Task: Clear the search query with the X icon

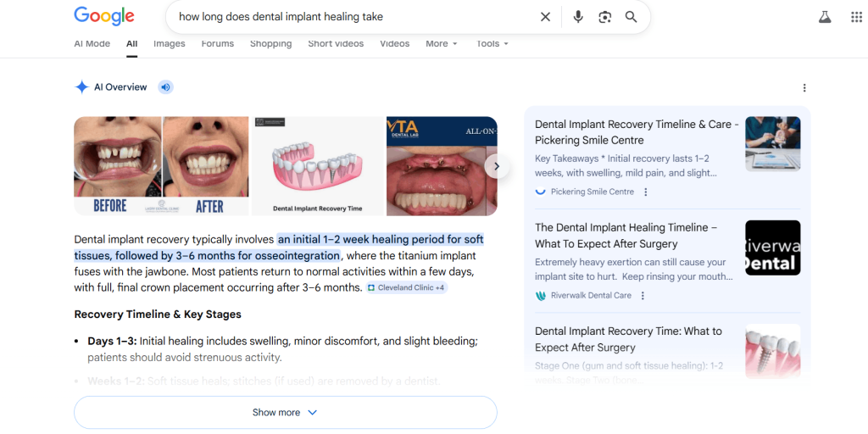Action: (545, 17)
